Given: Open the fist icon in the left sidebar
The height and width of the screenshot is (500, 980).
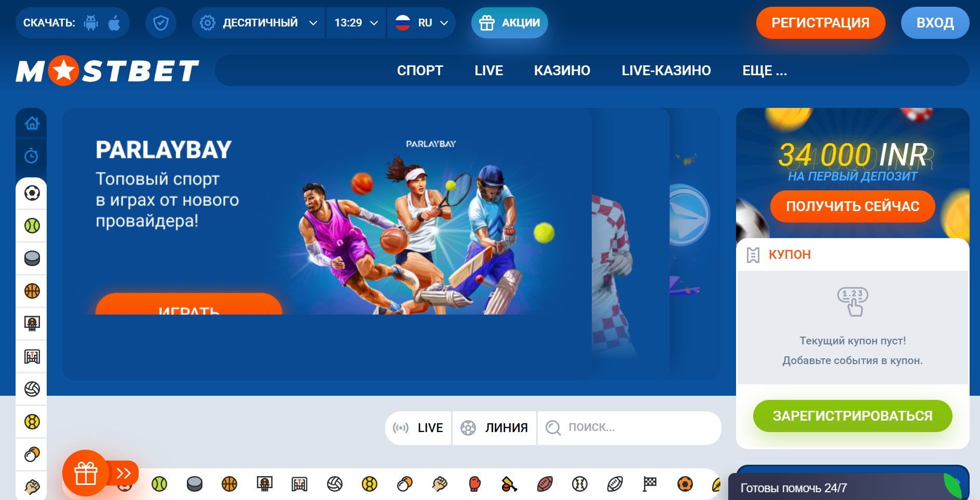Looking at the screenshot, I should point(32,487).
